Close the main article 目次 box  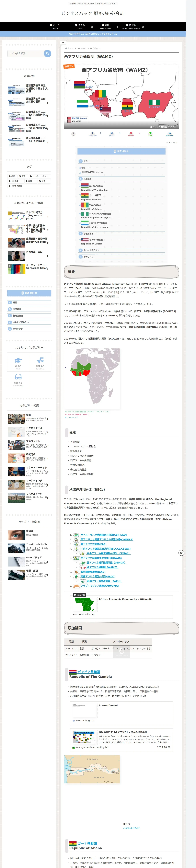coord(121,151)
